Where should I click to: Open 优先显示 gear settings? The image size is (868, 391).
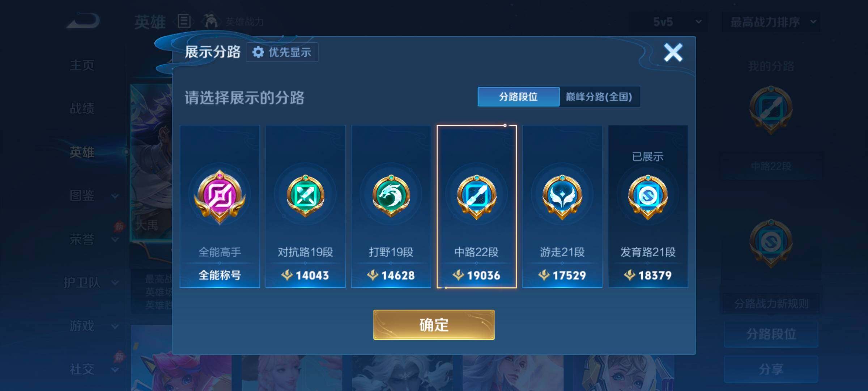pos(282,52)
